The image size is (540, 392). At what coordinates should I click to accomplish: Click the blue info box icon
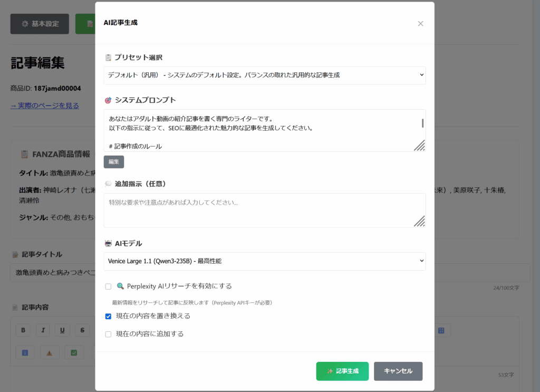tap(25, 352)
